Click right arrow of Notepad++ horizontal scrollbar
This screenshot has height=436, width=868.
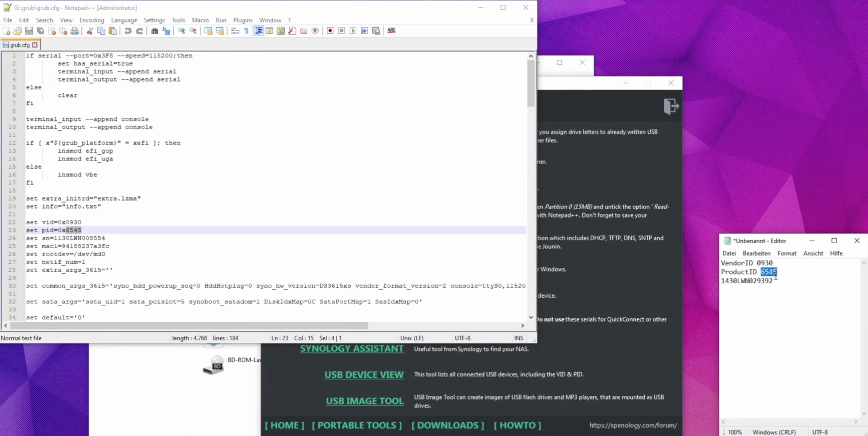(x=522, y=326)
